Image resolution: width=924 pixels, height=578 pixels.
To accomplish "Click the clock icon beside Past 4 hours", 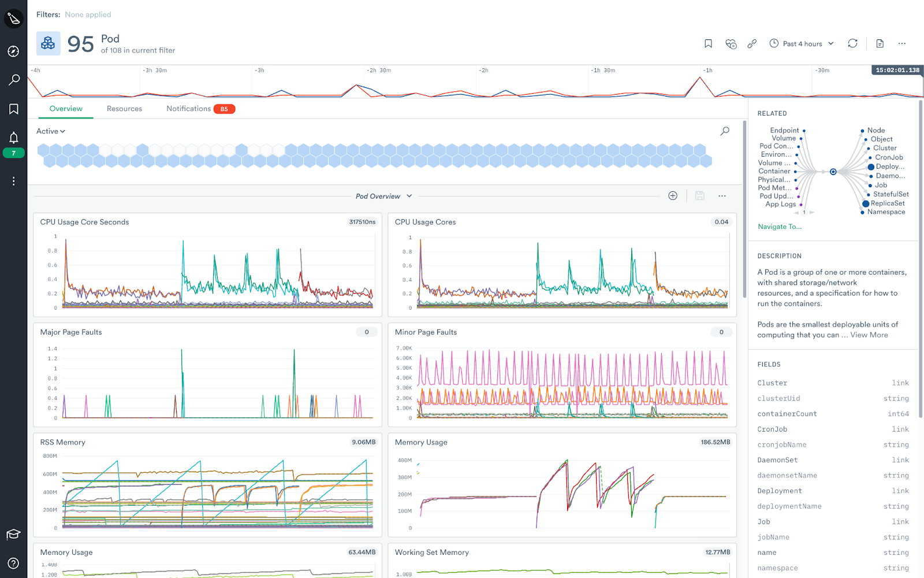I will coord(774,43).
